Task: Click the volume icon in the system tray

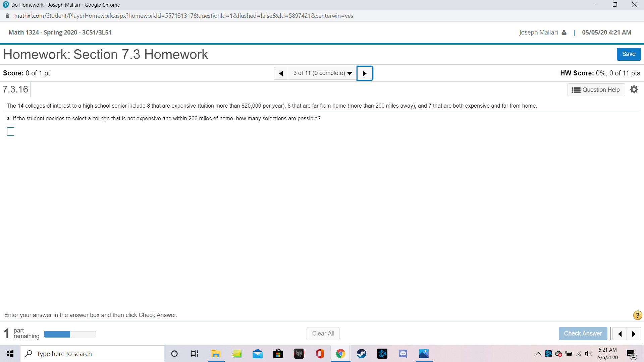Action: pos(588,353)
